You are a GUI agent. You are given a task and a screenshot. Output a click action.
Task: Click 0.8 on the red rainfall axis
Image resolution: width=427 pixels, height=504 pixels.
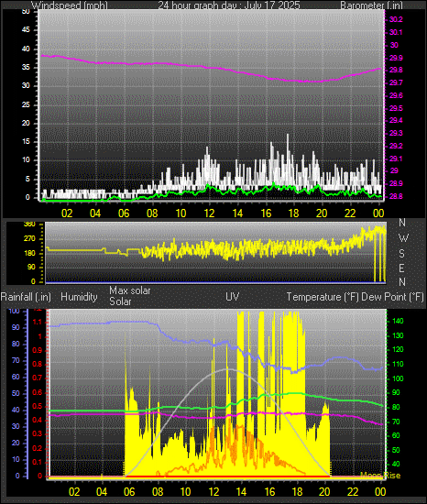38,364
